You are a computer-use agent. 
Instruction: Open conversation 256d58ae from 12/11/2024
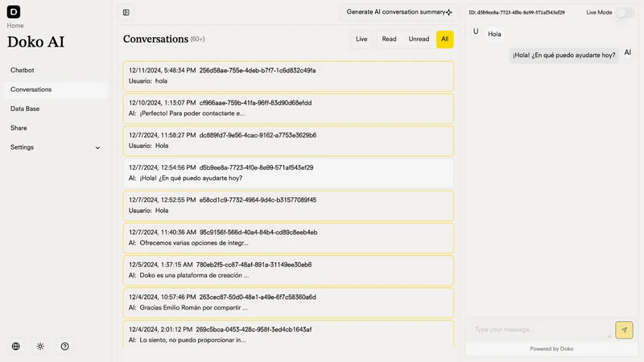[x=288, y=76]
